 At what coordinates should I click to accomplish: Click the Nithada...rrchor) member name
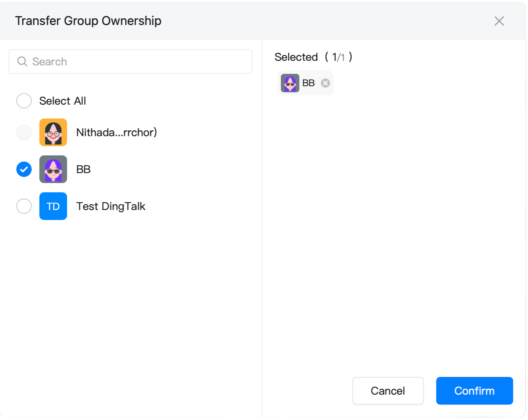click(x=117, y=132)
